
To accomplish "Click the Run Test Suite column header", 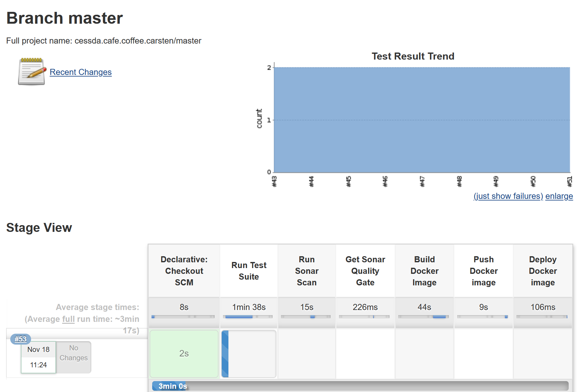I will pyautogui.click(x=249, y=271).
